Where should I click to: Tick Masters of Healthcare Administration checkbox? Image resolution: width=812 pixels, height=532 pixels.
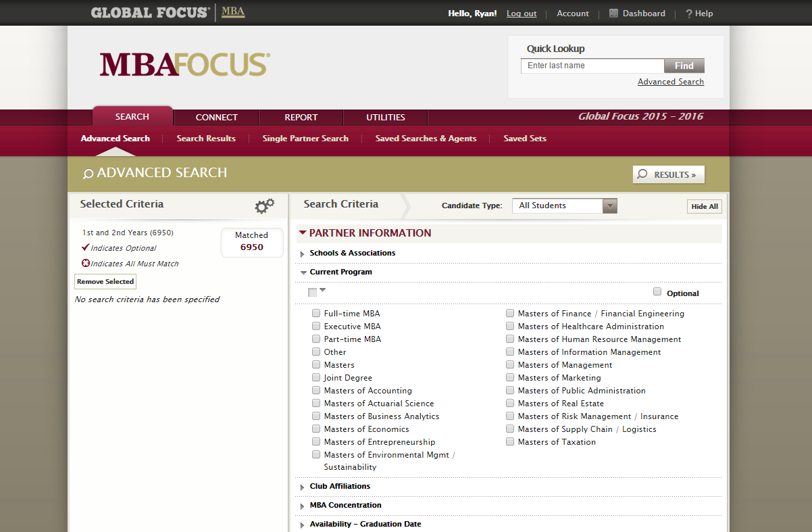(510, 327)
